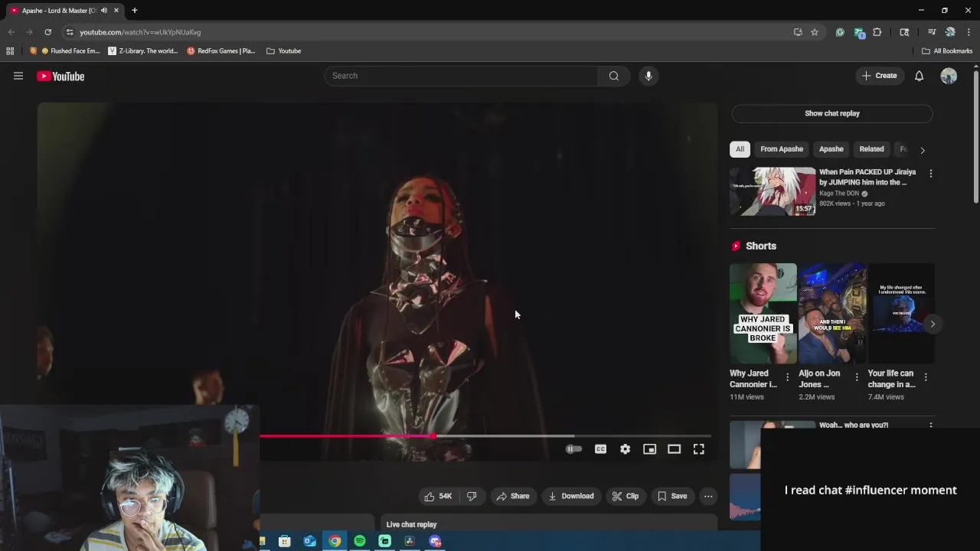Open options for Your life can change short
This screenshot has height=551, width=980.
(926, 377)
